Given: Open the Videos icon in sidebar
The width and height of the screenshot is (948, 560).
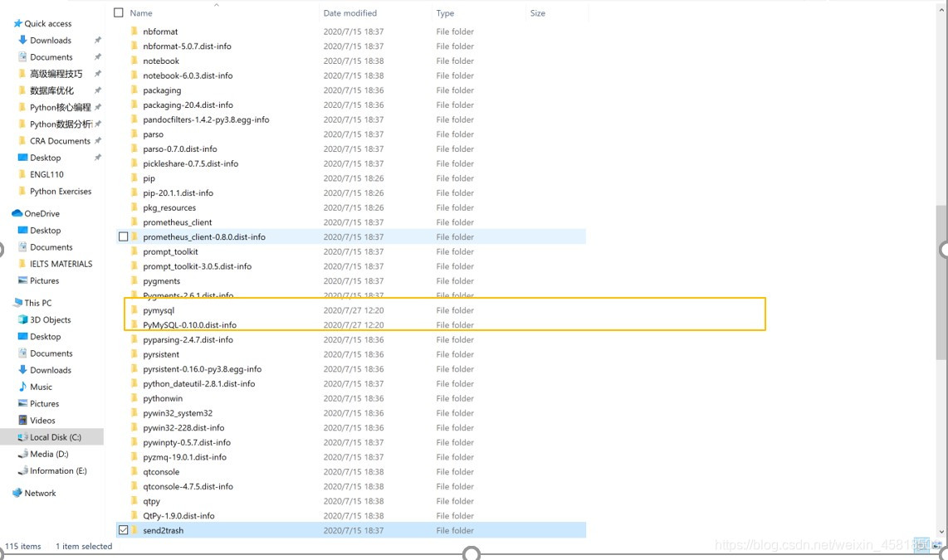Looking at the screenshot, I should pos(22,421).
